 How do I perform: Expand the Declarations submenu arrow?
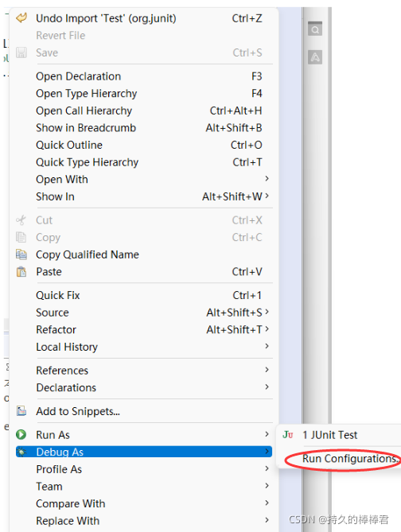click(267, 386)
